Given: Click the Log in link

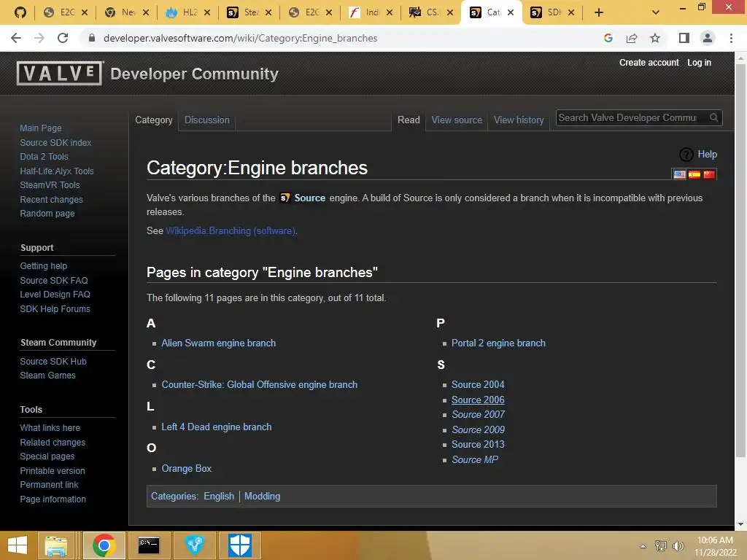Looking at the screenshot, I should [x=699, y=63].
